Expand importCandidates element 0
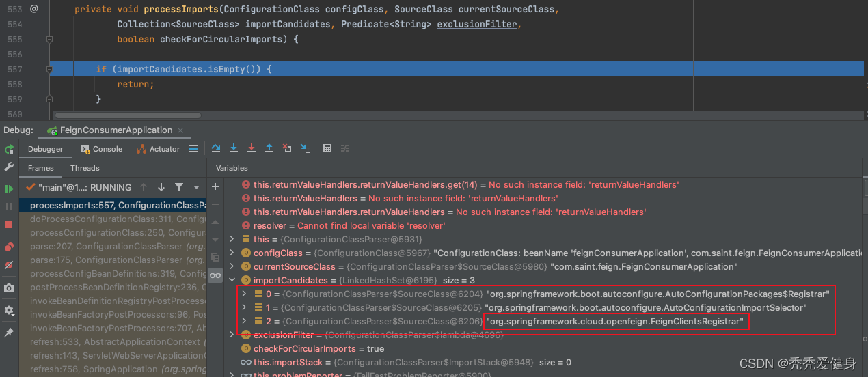868x377 pixels. 245,294
